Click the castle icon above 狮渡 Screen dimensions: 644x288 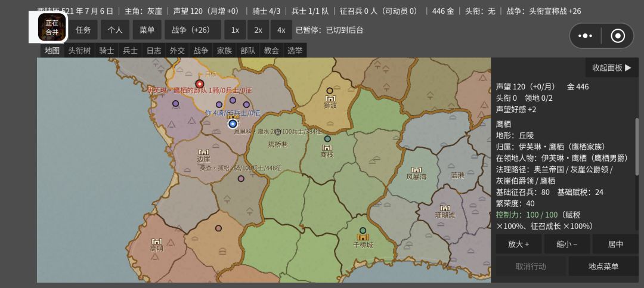point(330,98)
